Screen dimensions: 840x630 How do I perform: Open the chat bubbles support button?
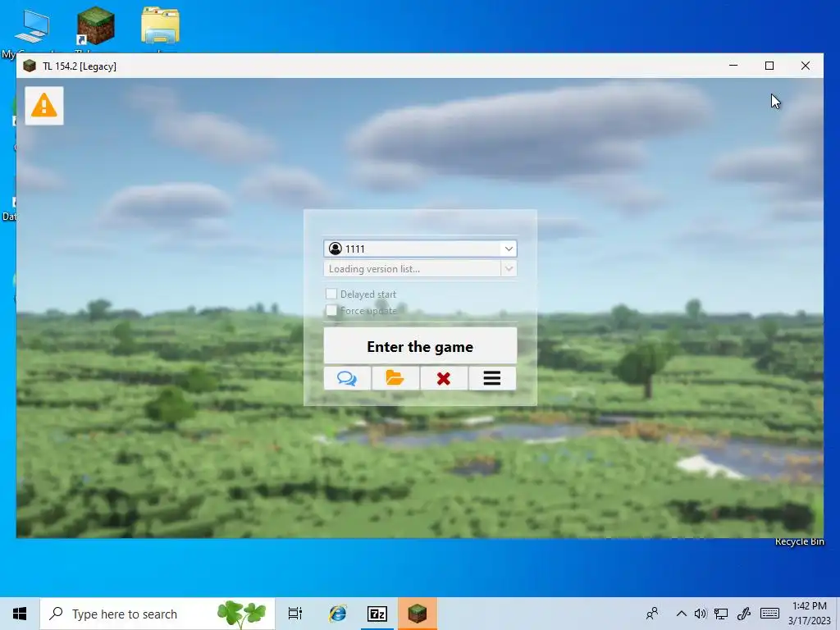click(x=347, y=378)
